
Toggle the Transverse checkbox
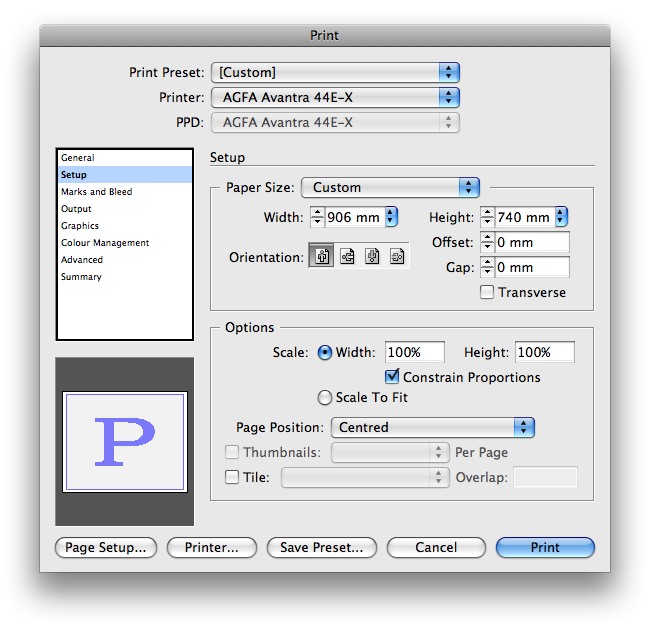pyautogui.click(x=487, y=292)
